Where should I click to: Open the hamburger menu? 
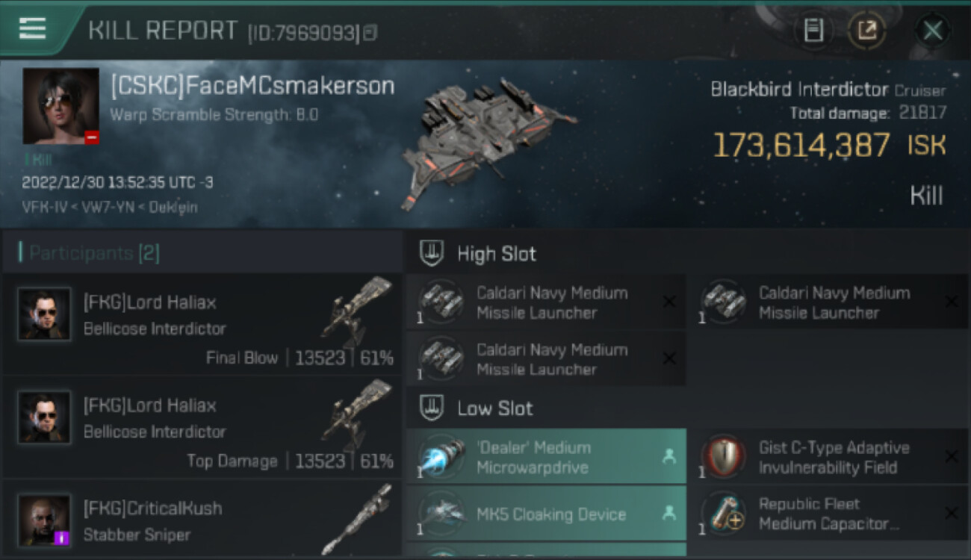pos(32,28)
